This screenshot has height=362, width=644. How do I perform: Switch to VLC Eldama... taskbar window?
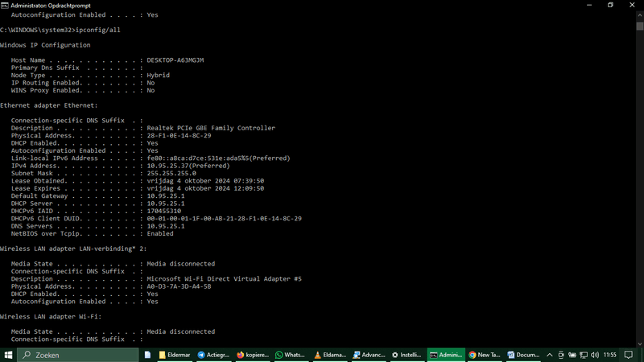click(330, 355)
